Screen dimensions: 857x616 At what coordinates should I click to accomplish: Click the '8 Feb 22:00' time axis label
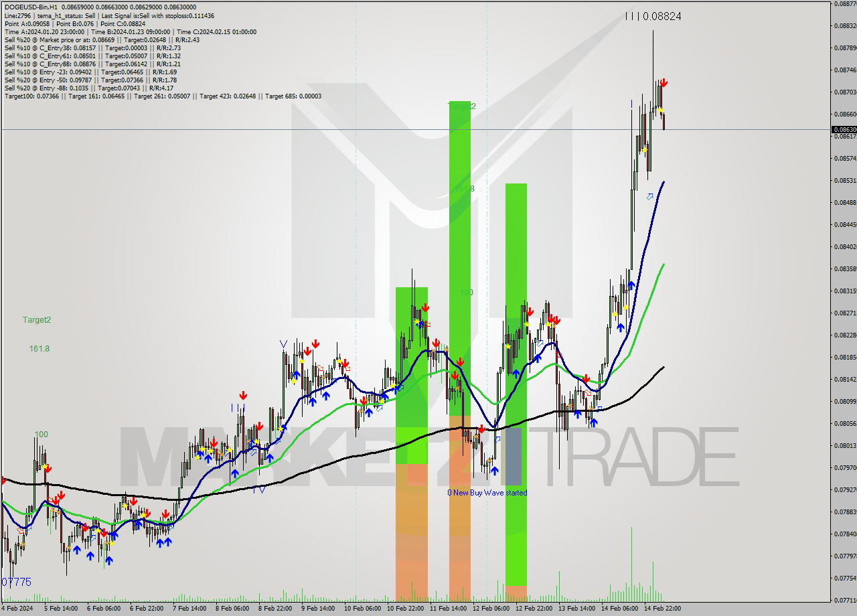[x=275, y=609]
